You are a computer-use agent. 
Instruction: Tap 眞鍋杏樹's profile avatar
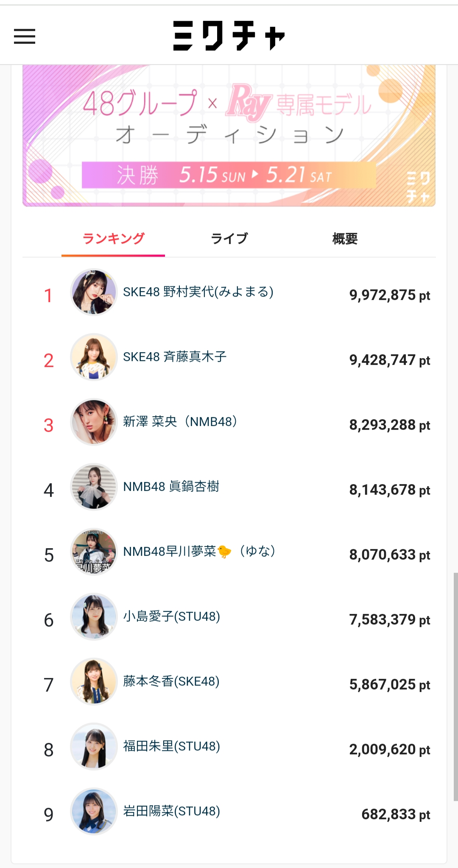[94, 487]
